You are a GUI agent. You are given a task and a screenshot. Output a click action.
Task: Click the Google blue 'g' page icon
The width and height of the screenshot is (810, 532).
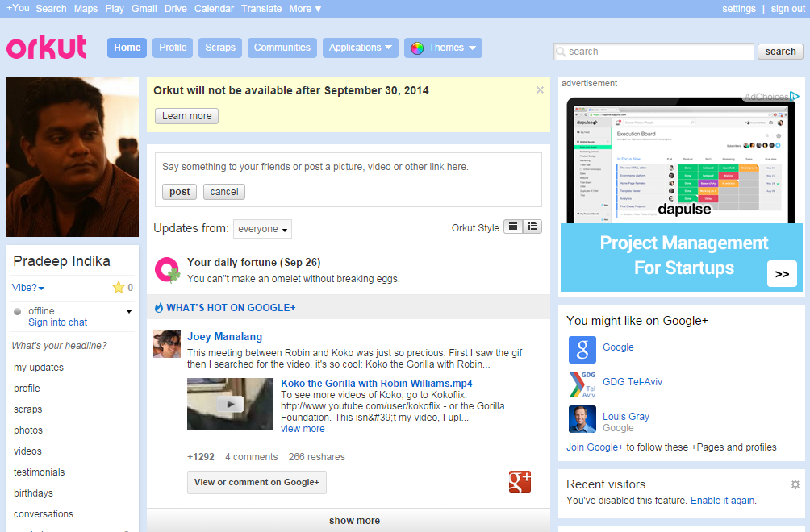click(x=582, y=350)
